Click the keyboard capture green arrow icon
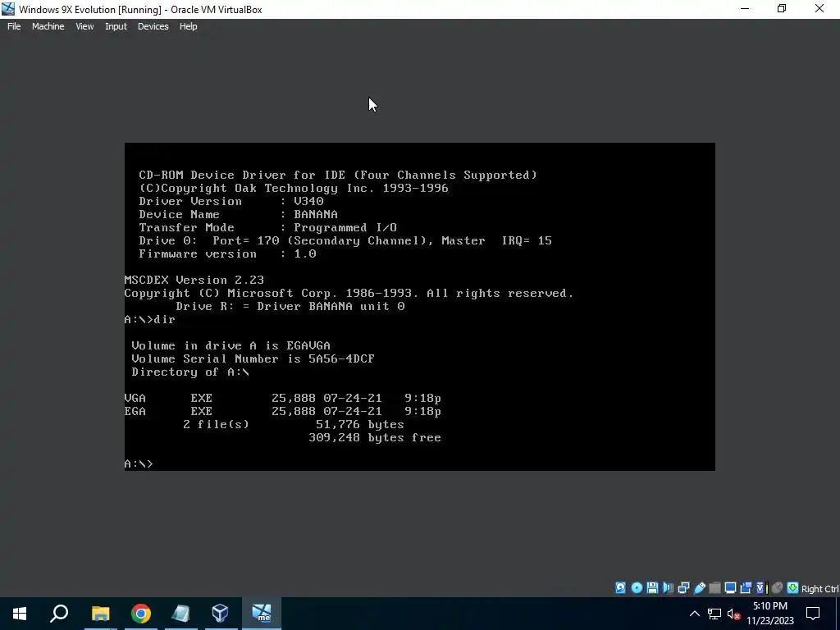 (x=792, y=587)
